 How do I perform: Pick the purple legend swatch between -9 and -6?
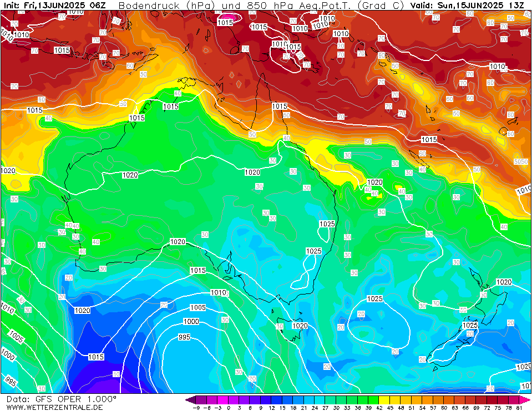(201, 399)
